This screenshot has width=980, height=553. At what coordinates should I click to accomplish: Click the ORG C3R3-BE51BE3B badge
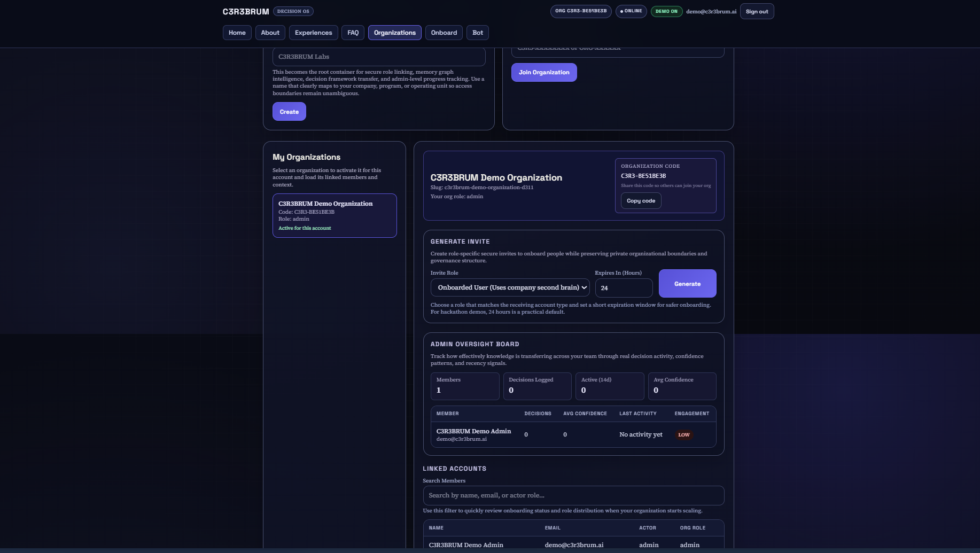[581, 11]
